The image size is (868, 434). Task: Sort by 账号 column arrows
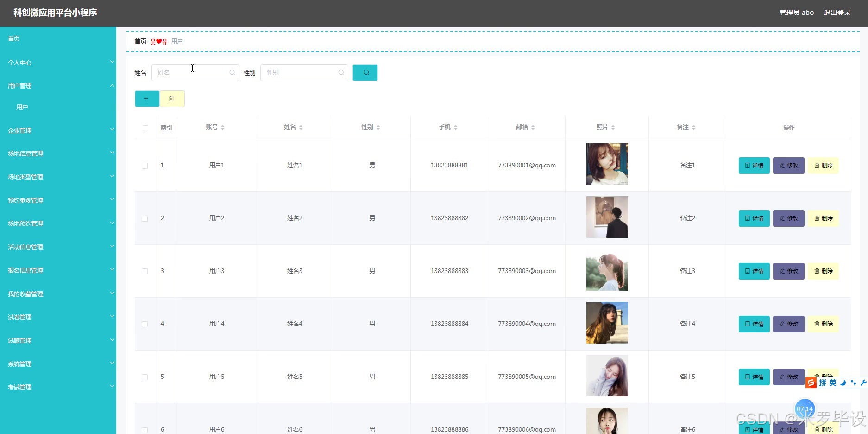(223, 128)
